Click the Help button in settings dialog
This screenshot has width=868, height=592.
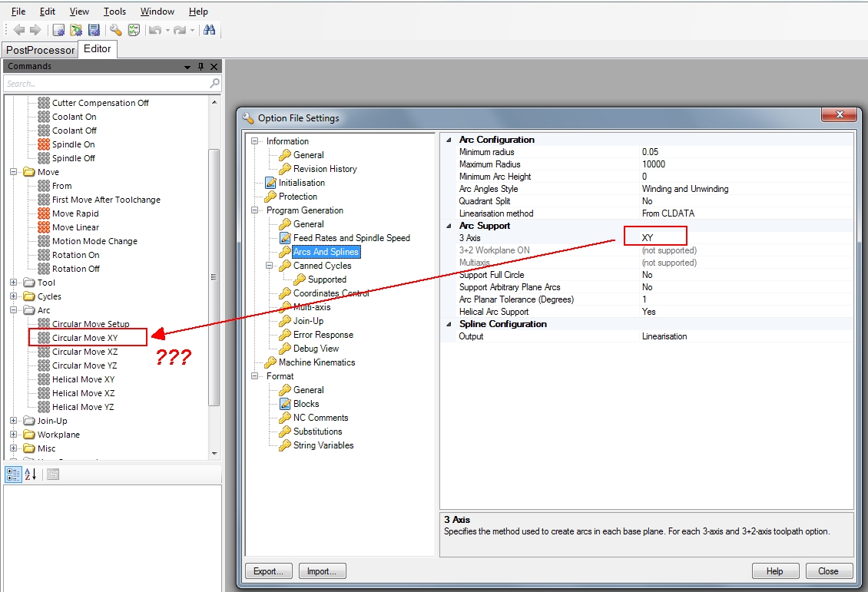(775, 571)
